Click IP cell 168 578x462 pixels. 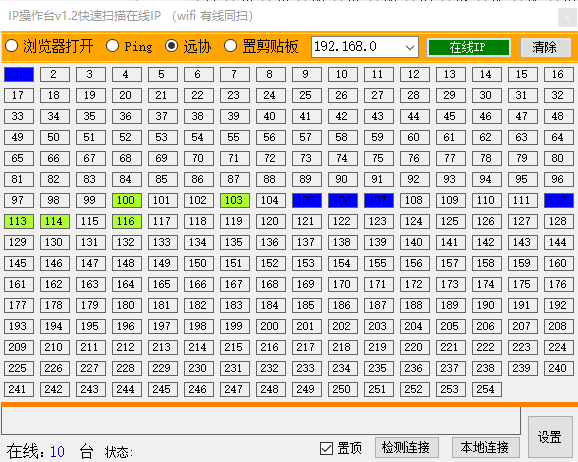pos(271,285)
